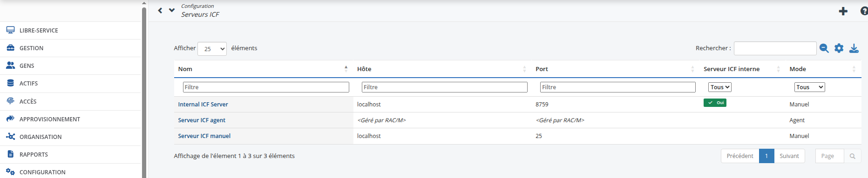868x178 pixels.
Task: Click port value 8759
Action: coord(542,105)
